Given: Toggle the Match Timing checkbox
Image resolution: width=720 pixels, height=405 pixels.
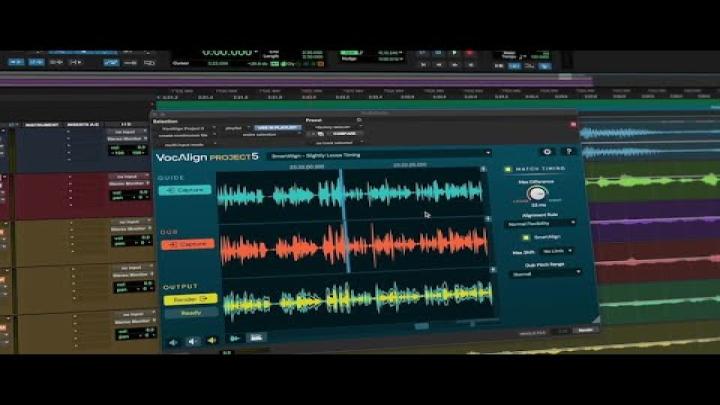Looking at the screenshot, I should (508, 169).
